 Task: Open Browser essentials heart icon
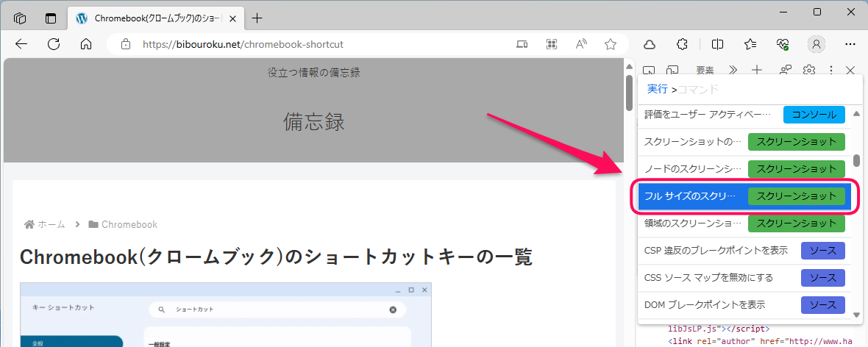coord(783,44)
